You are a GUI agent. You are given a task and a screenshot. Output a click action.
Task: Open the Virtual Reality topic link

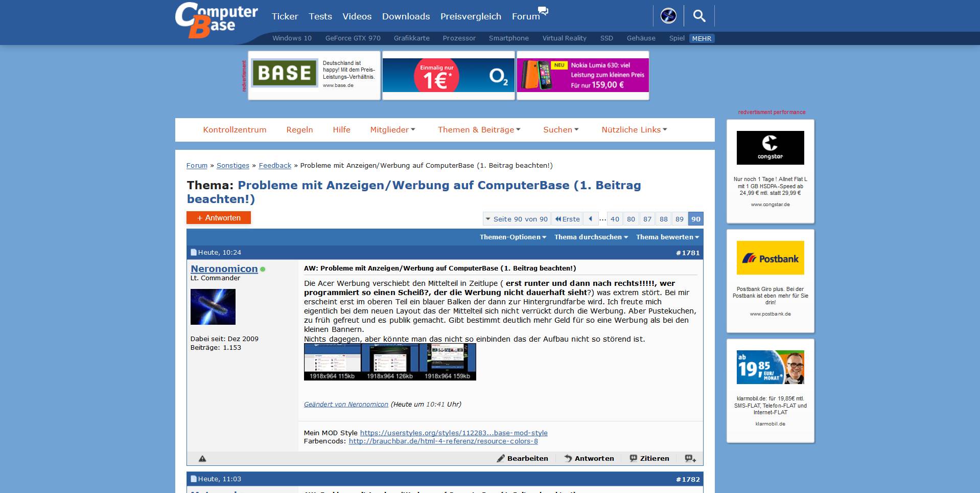pyautogui.click(x=564, y=38)
